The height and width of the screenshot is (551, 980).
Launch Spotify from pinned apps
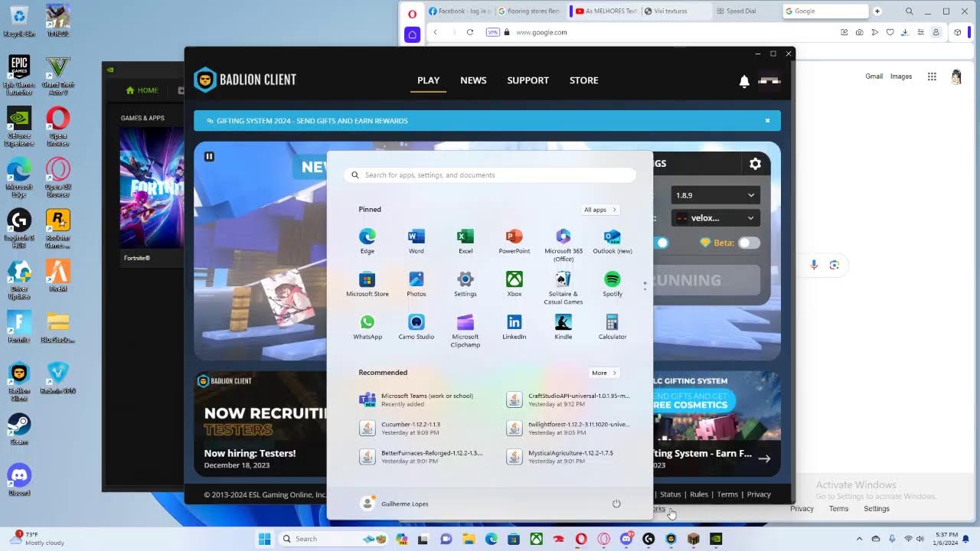click(612, 283)
